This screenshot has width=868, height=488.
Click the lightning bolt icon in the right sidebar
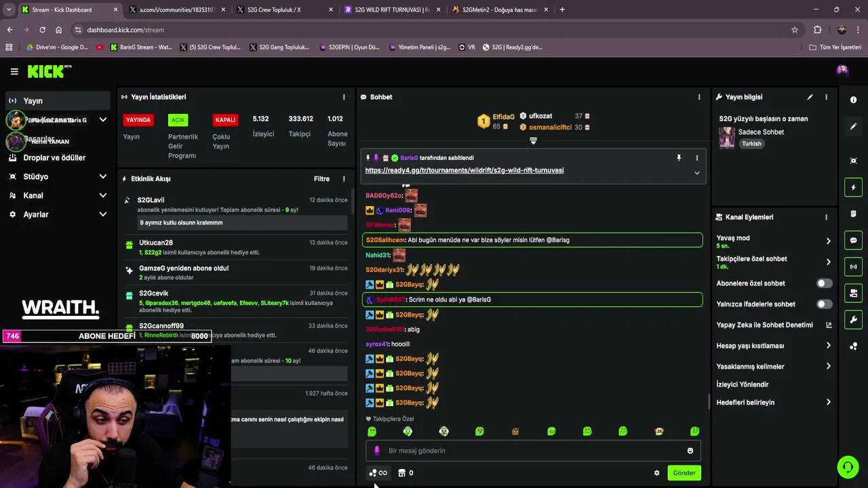point(853,187)
